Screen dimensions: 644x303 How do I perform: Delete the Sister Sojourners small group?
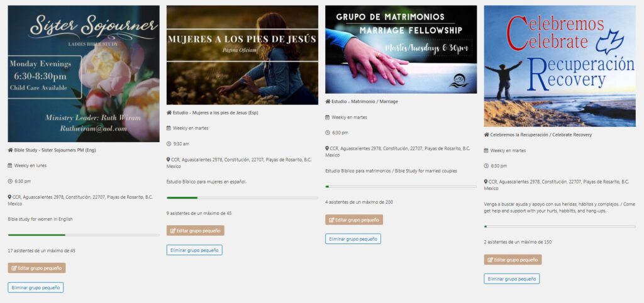tap(36, 287)
